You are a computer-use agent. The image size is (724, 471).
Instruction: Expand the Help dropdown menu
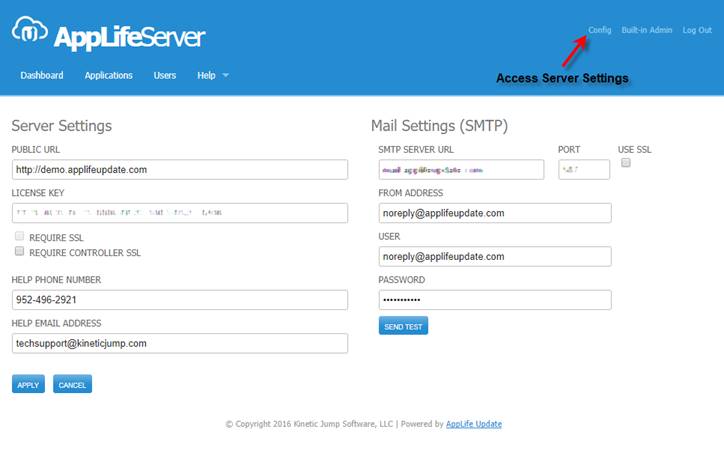click(213, 75)
